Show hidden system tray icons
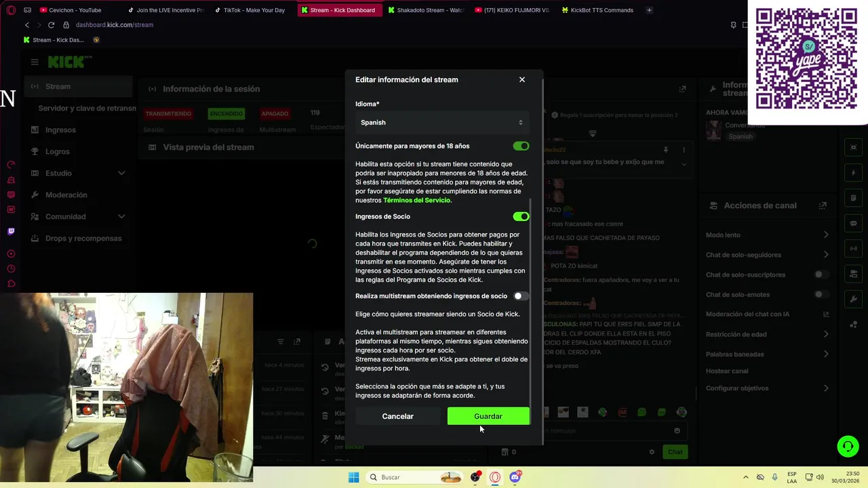 coord(746,477)
